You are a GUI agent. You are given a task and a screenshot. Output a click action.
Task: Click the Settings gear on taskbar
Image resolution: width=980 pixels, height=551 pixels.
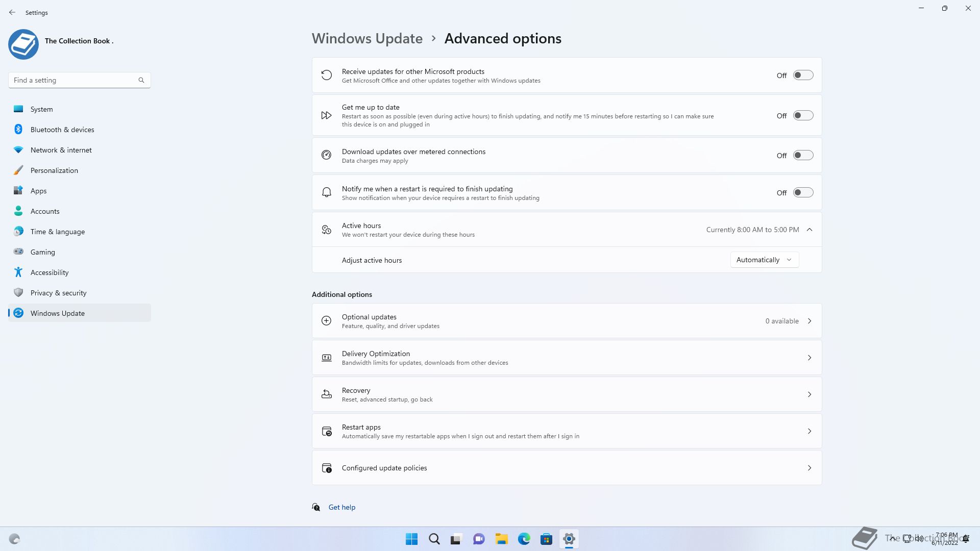[x=569, y=539]
